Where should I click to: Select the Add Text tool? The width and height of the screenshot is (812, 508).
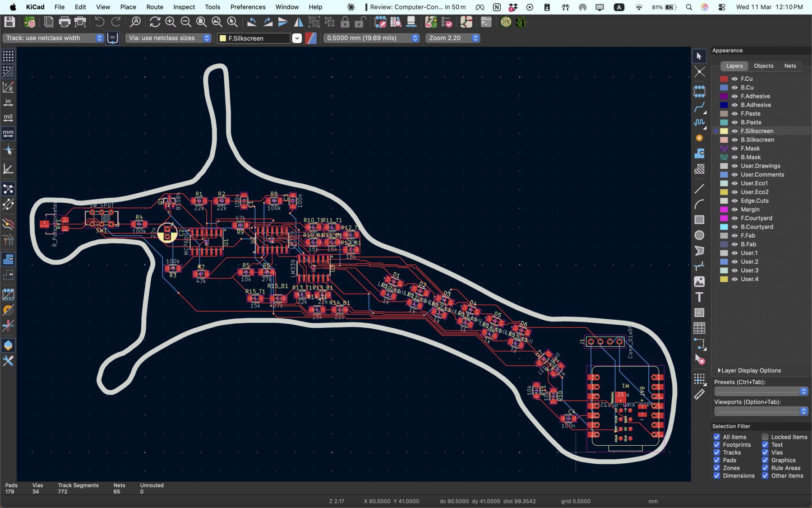699,298
